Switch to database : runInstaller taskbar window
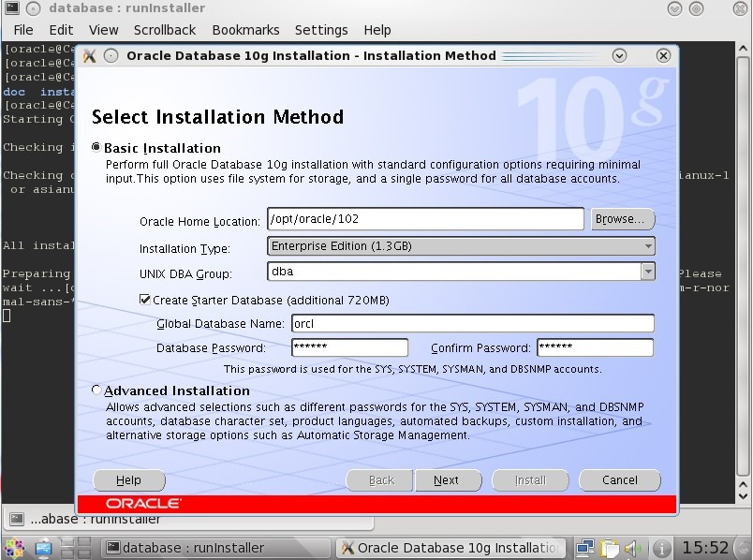This screenshot has height=560, width=753. pos(192,548)
